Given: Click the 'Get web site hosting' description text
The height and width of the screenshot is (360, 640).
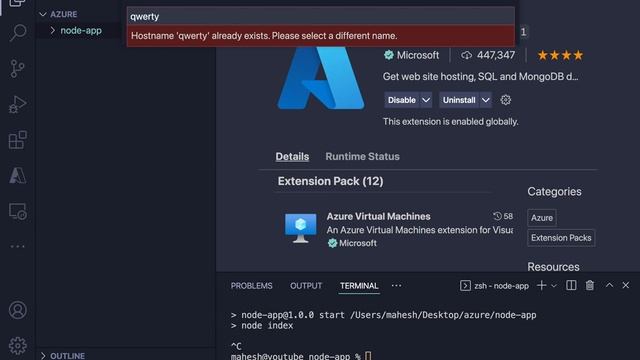Looking at the screenshot, I should click(480, 77).
